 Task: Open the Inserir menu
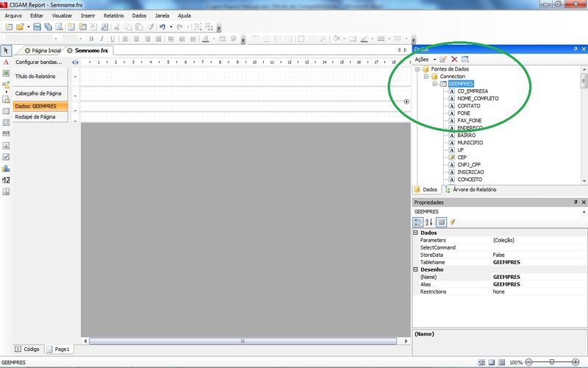coord(88,15)
